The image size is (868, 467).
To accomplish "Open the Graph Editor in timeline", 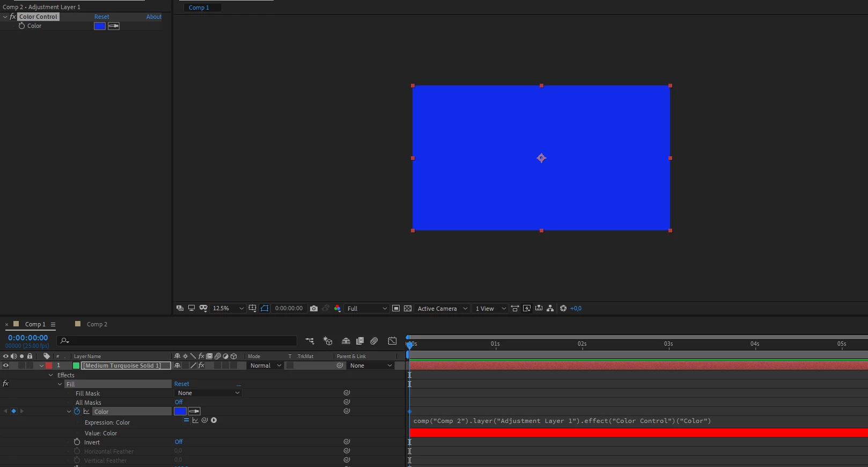I will (x=392, y=341).
